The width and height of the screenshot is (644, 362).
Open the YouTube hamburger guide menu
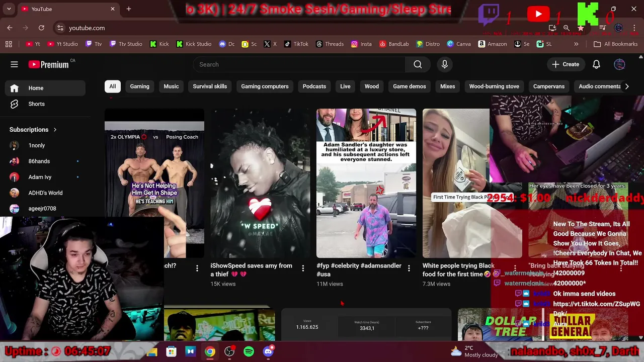pos(14,64)
